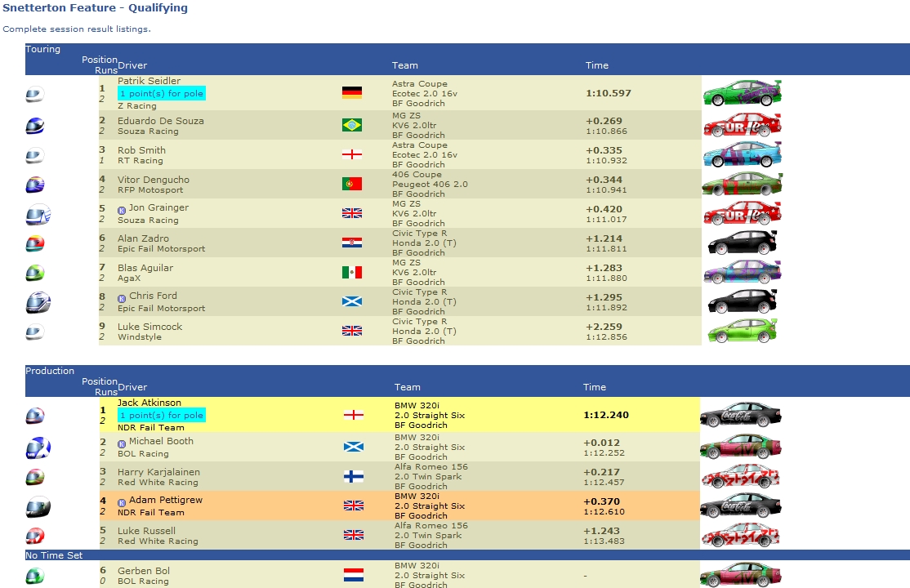Click the Time column header in Production
Image resolution: width=910 pixels, height=588 pixels.
coord(595,386)
